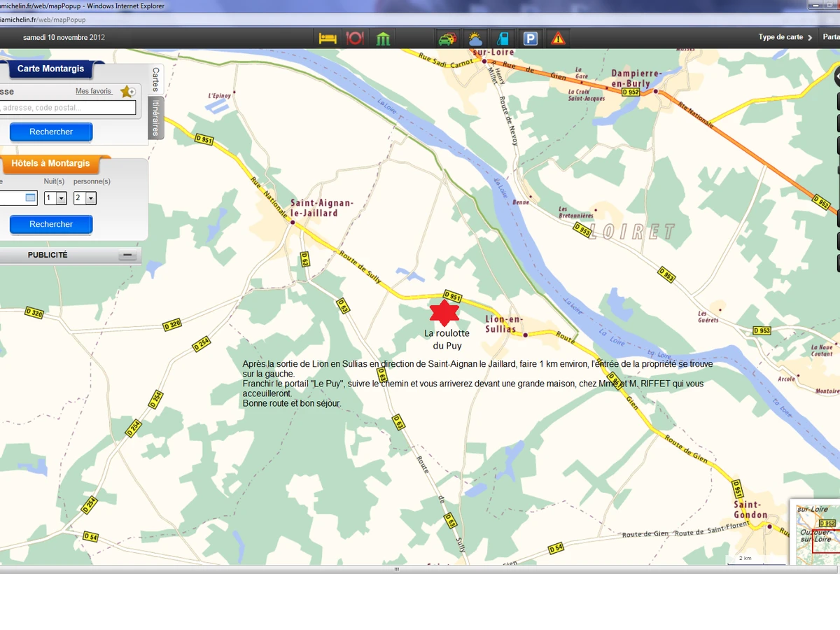
Task: Show parking locations with the P icon
Action: pos(531,38)
